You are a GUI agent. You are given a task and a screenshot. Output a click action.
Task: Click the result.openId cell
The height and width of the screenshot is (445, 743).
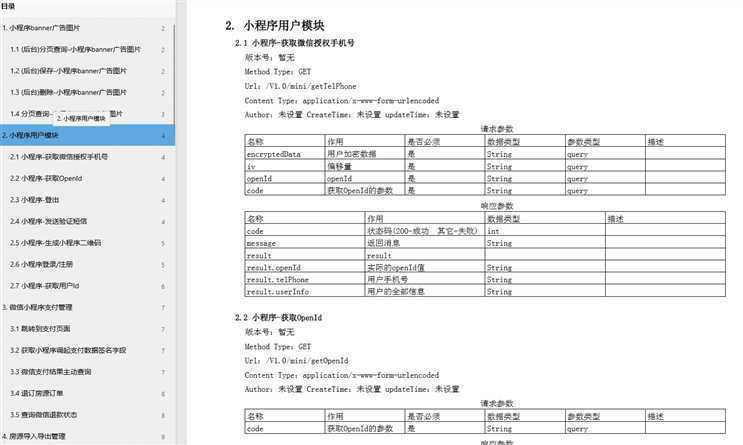pyautogui.click(x=305, y=267)
